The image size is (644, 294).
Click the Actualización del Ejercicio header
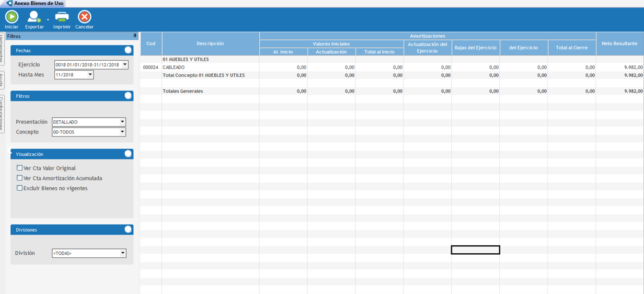pos(428,48)
